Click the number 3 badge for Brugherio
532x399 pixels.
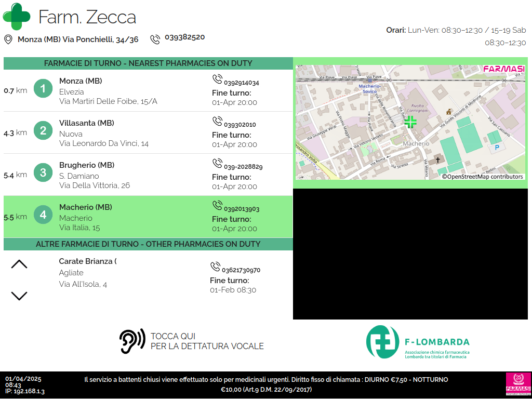[x=43, y=172]
